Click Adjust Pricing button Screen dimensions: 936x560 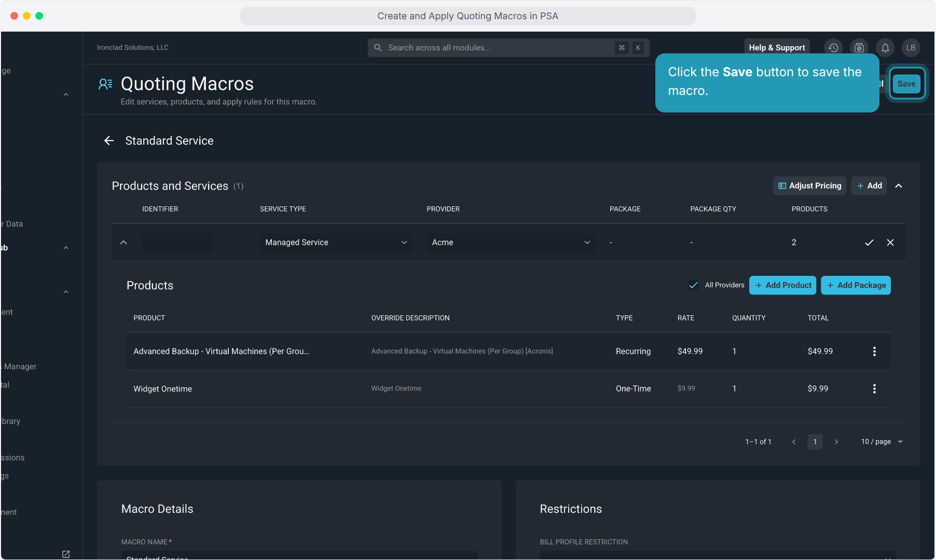click(x=809, y=186)
